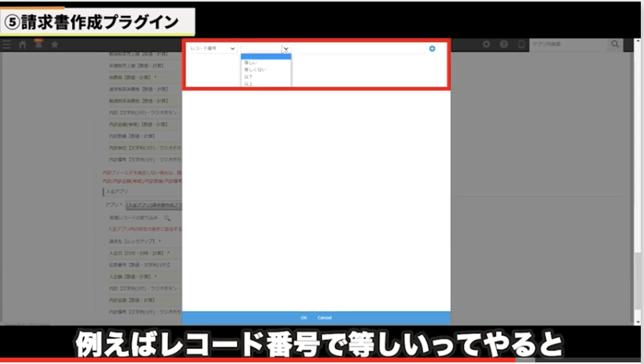Click the mobile device icon in header
This screenshot has height=364, width=644.
pos(521,45)
